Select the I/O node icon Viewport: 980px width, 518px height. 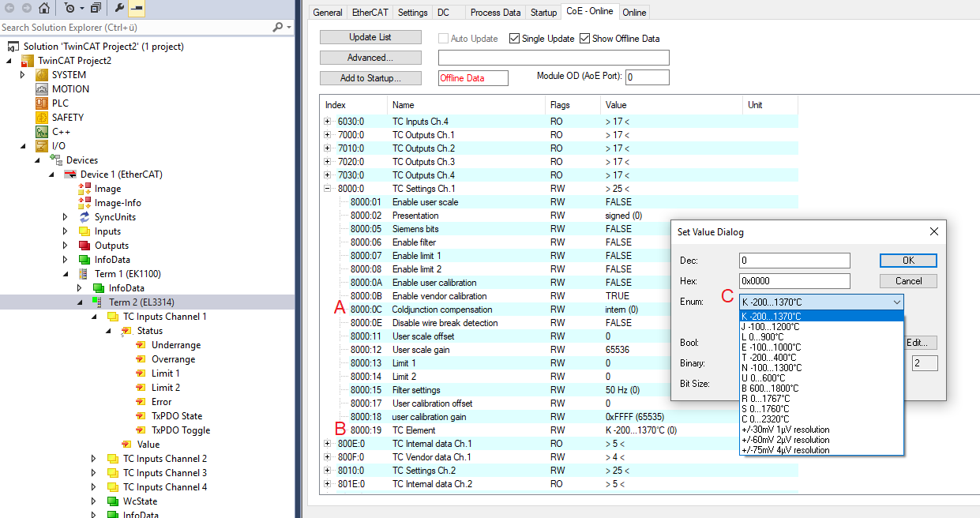click(x=42, y=146)
